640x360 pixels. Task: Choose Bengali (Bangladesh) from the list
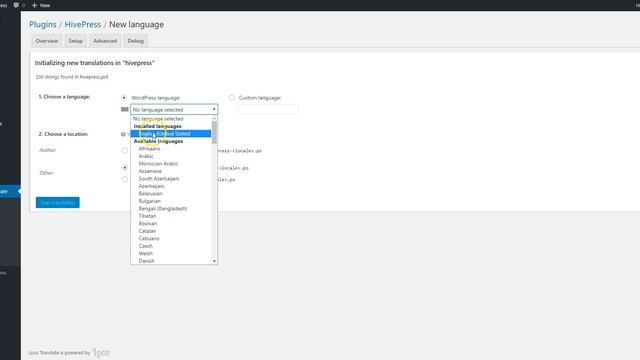171,209
